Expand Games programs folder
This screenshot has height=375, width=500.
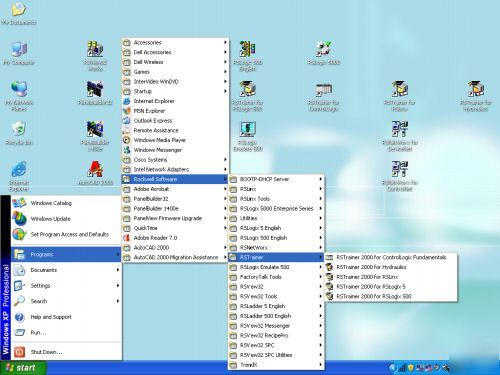[175, 72]
